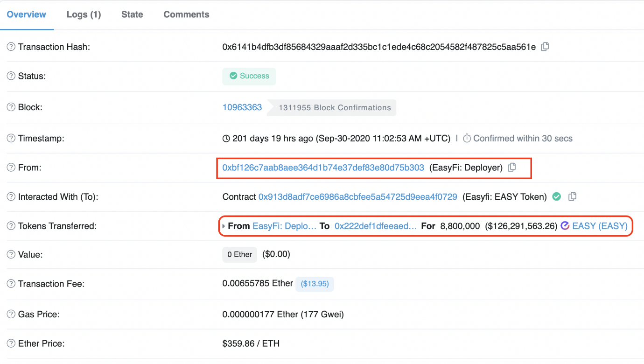Screen dimensions: 644x364
Task: Switch to the Overview tab
Action: [27, 14]
